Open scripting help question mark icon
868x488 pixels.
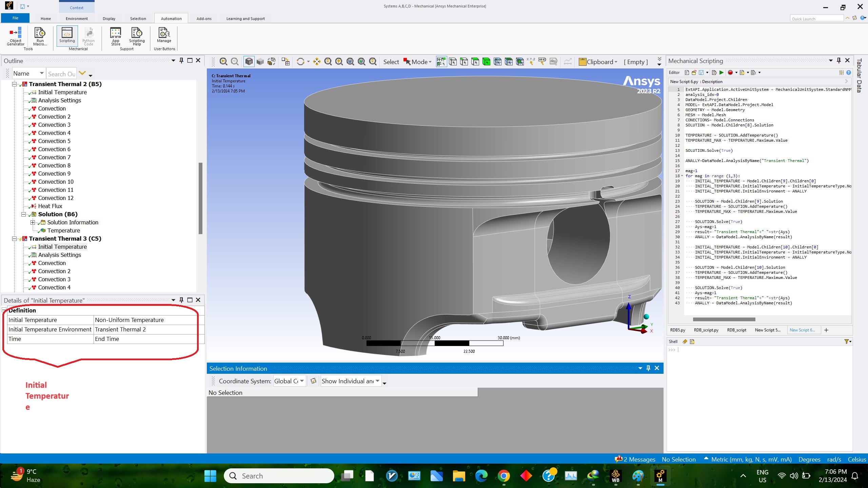(x=848, y=72)
